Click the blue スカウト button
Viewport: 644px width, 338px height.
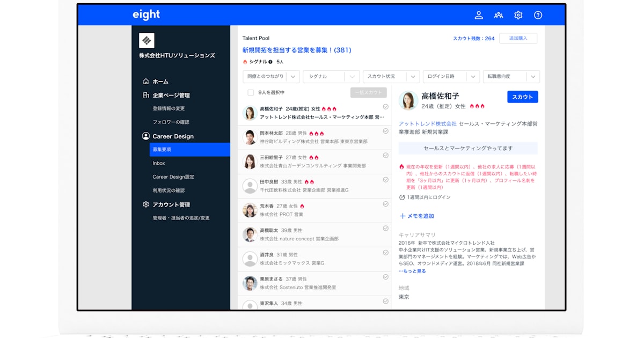[522, 97]
